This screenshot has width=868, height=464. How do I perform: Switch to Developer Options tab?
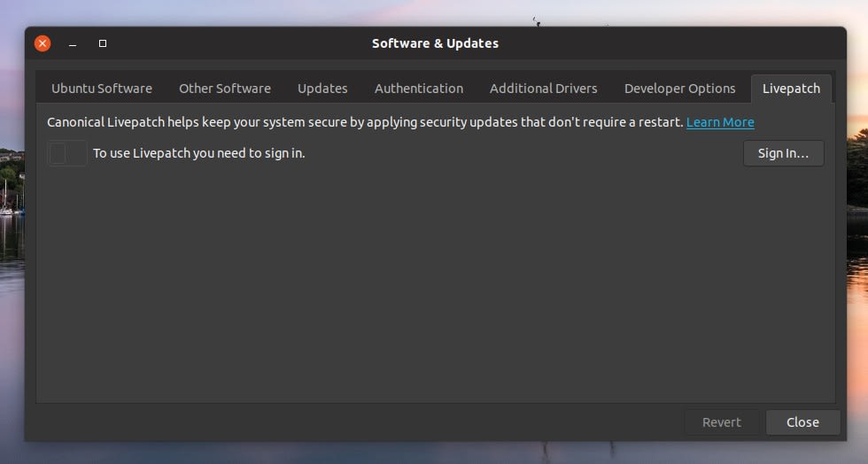pos(680,89)
